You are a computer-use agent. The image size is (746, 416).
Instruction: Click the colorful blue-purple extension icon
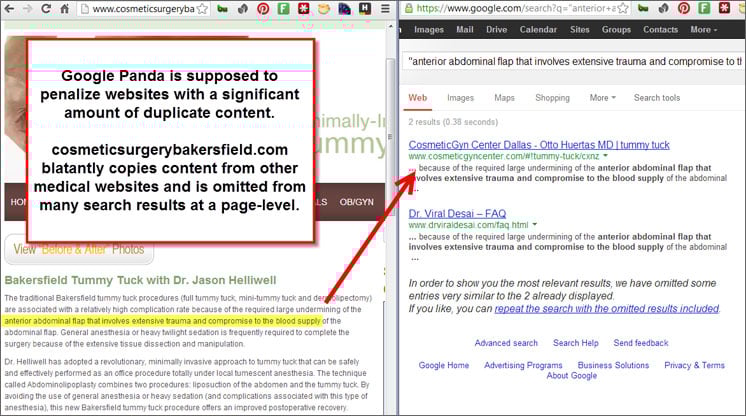pos(344,9)
